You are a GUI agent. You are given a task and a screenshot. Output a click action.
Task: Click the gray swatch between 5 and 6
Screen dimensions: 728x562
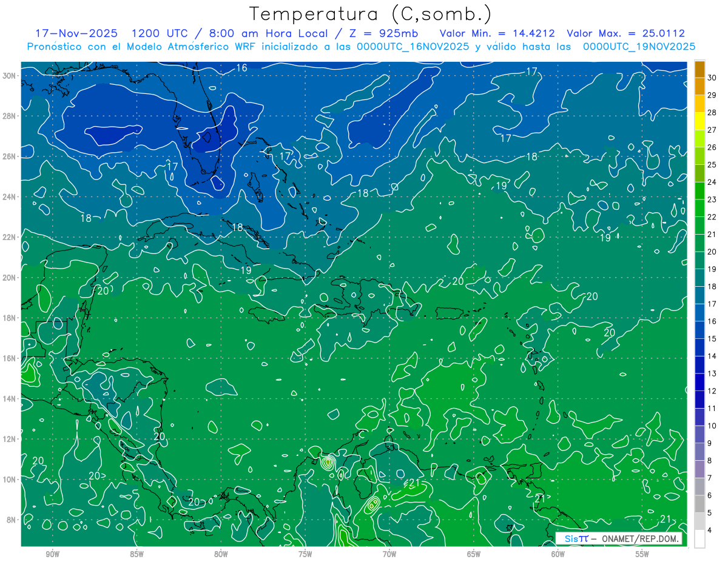[x=699, y=504]
